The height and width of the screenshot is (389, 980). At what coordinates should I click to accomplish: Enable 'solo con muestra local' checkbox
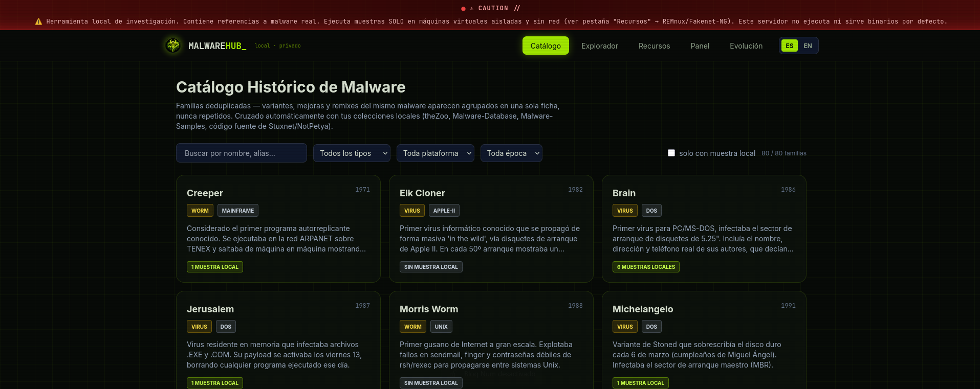[x=671, y=153]
